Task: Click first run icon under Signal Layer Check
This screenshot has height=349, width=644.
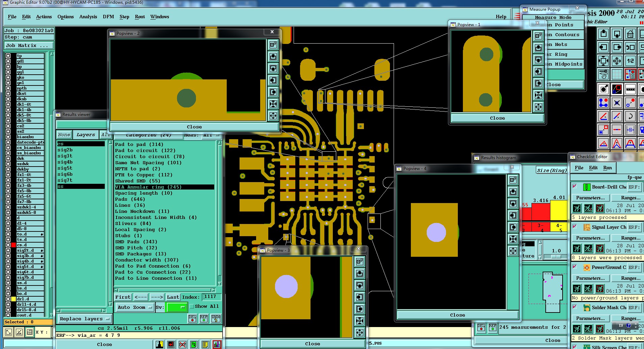Action: 577,248
